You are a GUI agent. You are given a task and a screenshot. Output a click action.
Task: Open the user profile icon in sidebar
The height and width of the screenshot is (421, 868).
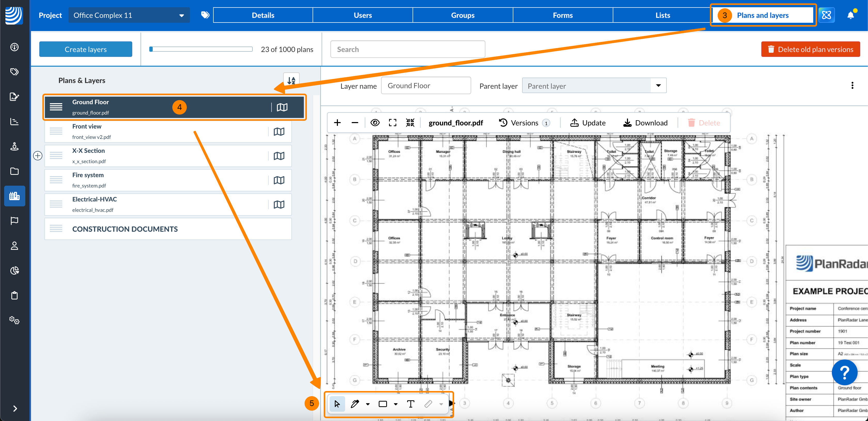coord(14,246)
